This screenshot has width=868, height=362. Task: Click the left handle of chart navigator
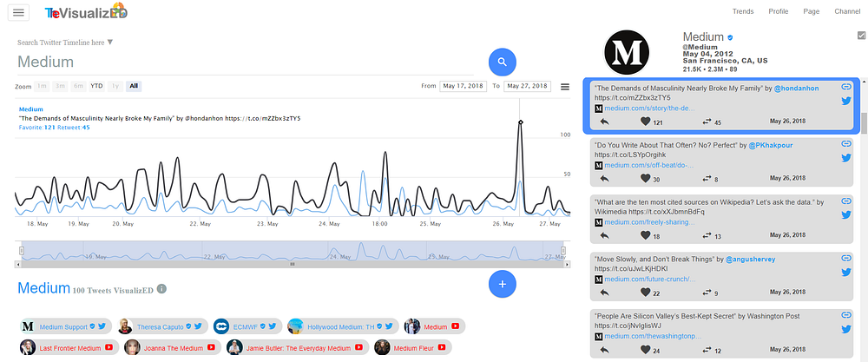pyautogui.click(x=22, y=251)
